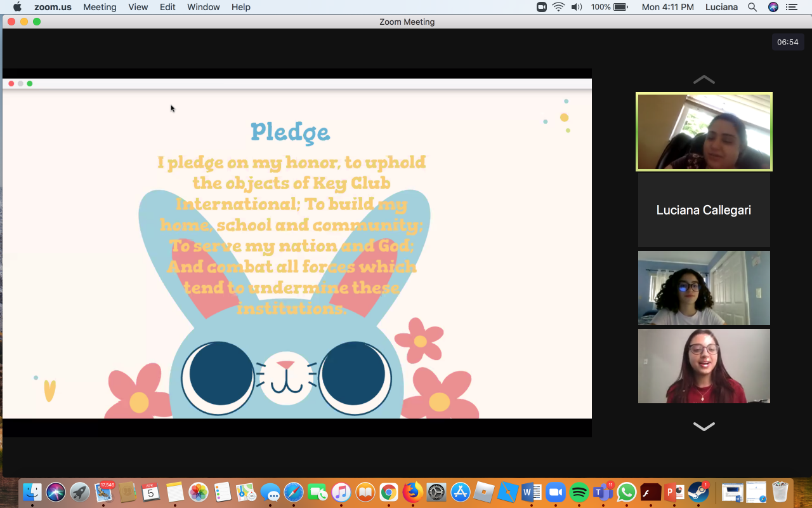Launch Spotify from the dock
This screenshot has height=508, width=812.
(x=579, y=492)
